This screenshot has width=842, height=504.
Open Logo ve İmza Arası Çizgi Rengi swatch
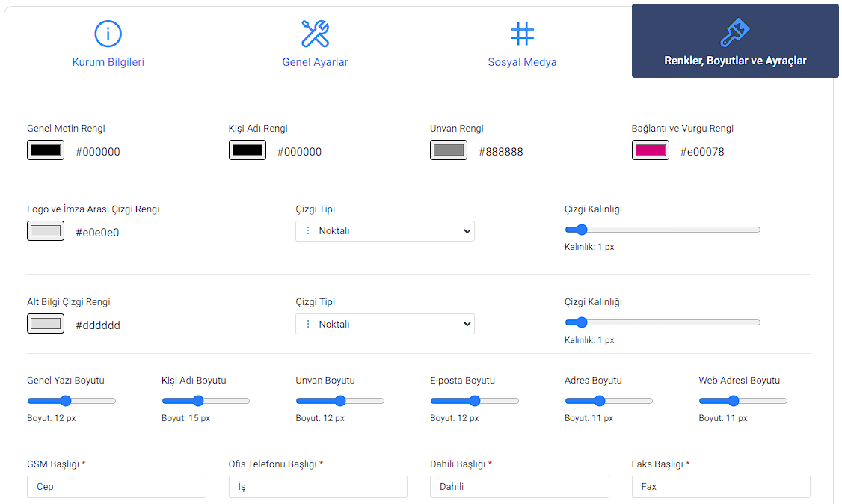point(46,231)
